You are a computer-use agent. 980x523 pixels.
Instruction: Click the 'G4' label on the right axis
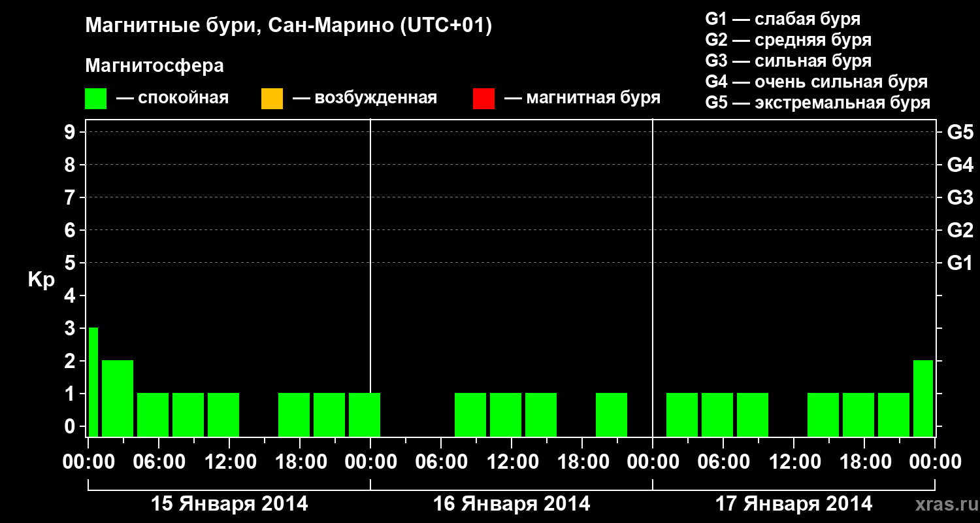pyautogui.click(x=960, y=165)
